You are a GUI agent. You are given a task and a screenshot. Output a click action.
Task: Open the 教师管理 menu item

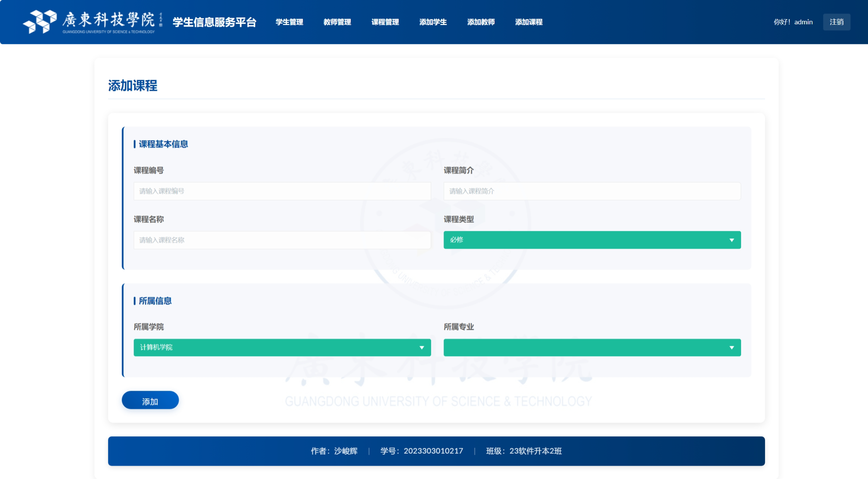[x=337, y=22]
